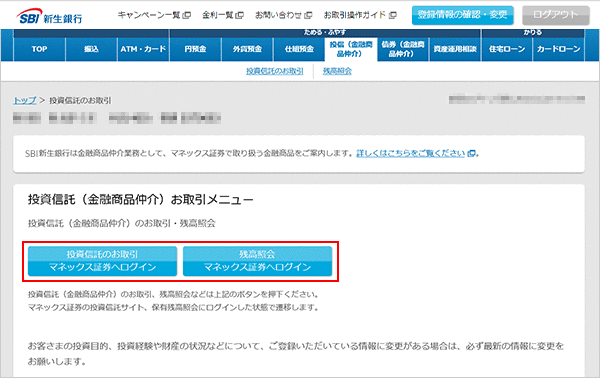This screenshot has height=378, width=600.
Task: Select the 投信（金融商品仲介） tab
Action: 351,49
